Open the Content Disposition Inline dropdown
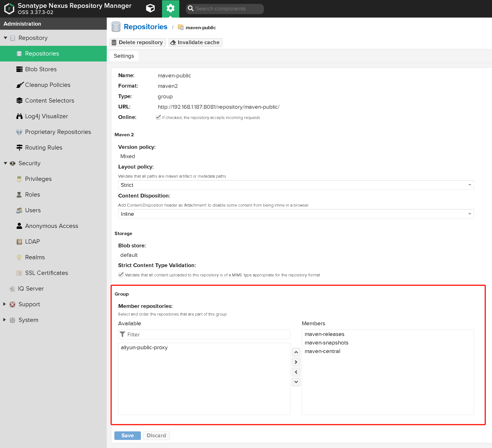The width and height of the screenshot is (492, 448). 296,214
